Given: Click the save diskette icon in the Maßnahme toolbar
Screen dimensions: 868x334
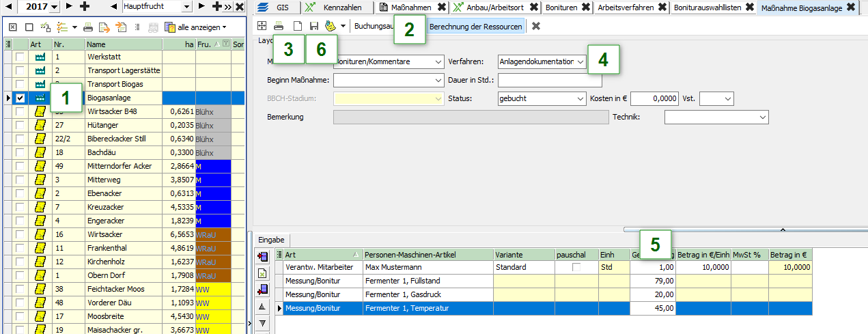Looking at the screenshot, I should click(x=314, y=26).
